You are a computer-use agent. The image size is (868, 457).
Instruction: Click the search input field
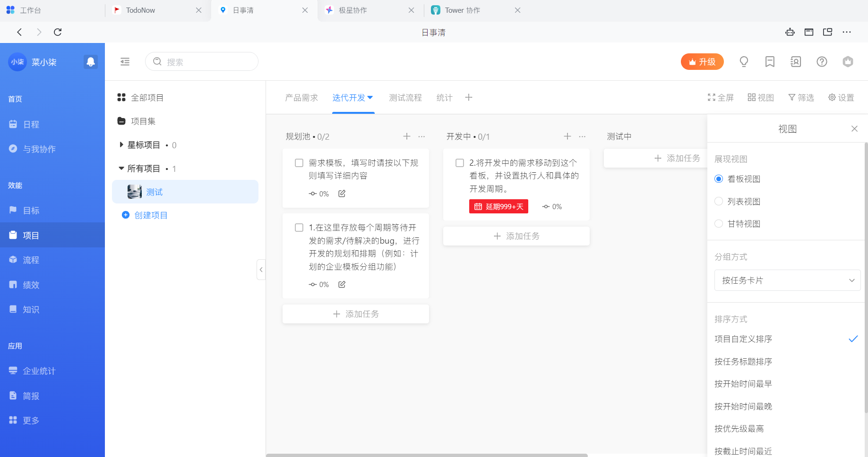(202, 62)
